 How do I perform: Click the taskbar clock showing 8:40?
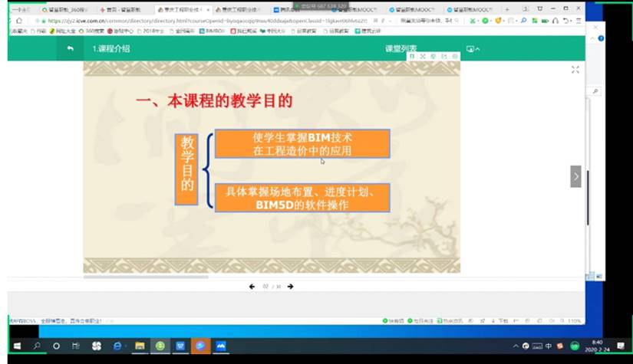pyautogui.click(x=597, y=346)
